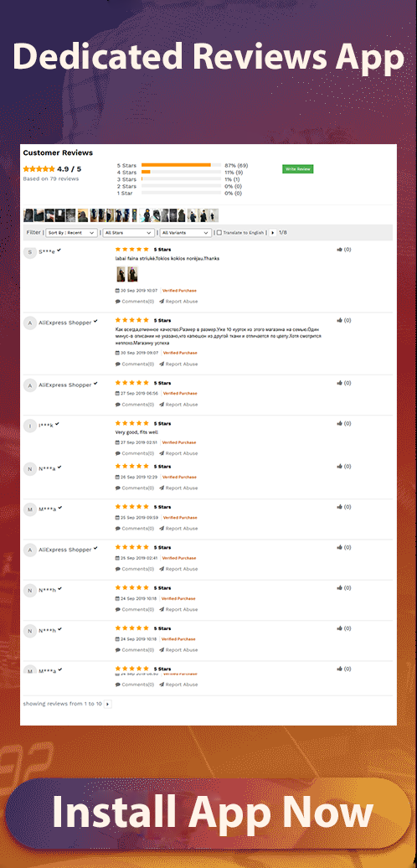Click the verified checkmark next to I***k
The width and height of the screenshot is (417, 868).
click(x=58, y=424)
